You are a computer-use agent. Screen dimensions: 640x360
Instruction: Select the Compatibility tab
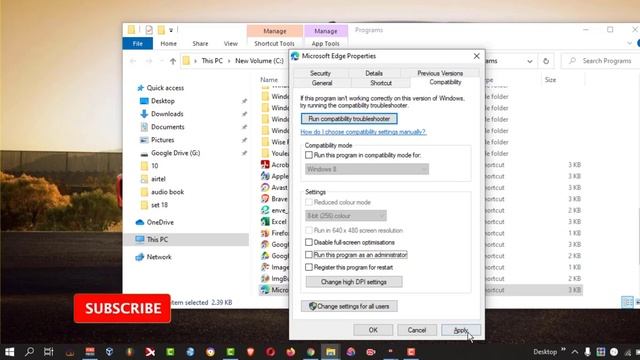click(445, 82)
